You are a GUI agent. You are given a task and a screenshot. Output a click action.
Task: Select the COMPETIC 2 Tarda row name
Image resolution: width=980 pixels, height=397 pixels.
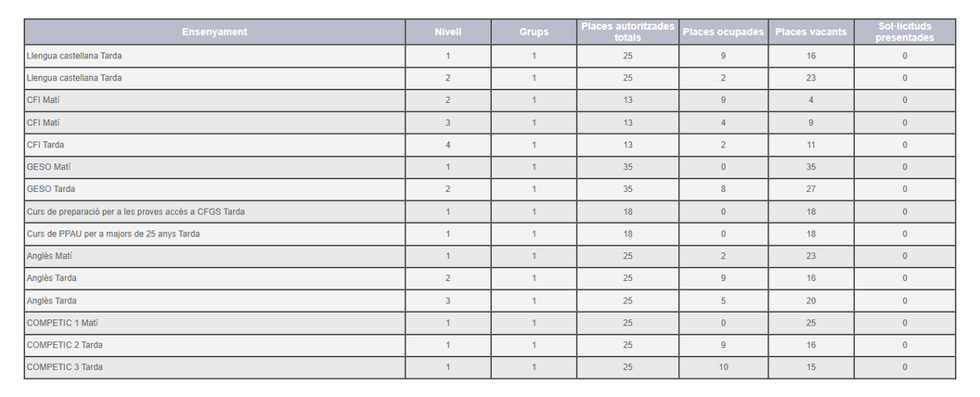(x=65, y=345)
